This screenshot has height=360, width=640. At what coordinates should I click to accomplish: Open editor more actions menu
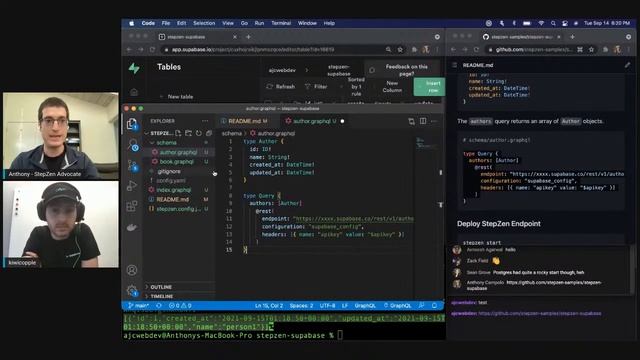434,121
